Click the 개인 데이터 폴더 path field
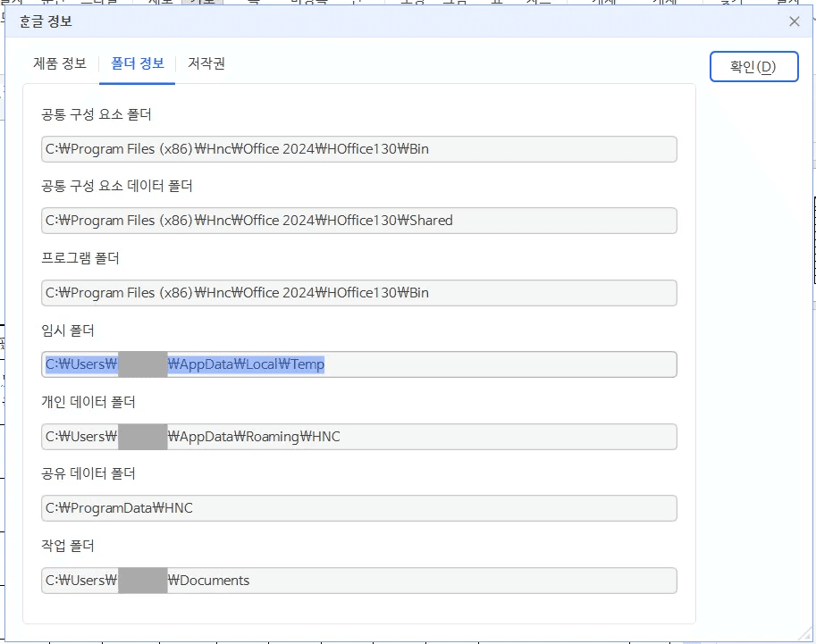This screenshot has width=816, height=644. [x=358, y=436]
